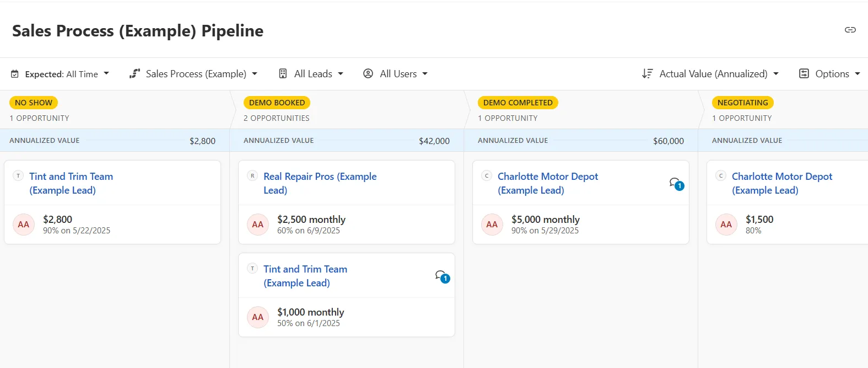Expand the All Leads filter dropdown
The width and height of the screenshot is (868, 368).
coord(312,74)
